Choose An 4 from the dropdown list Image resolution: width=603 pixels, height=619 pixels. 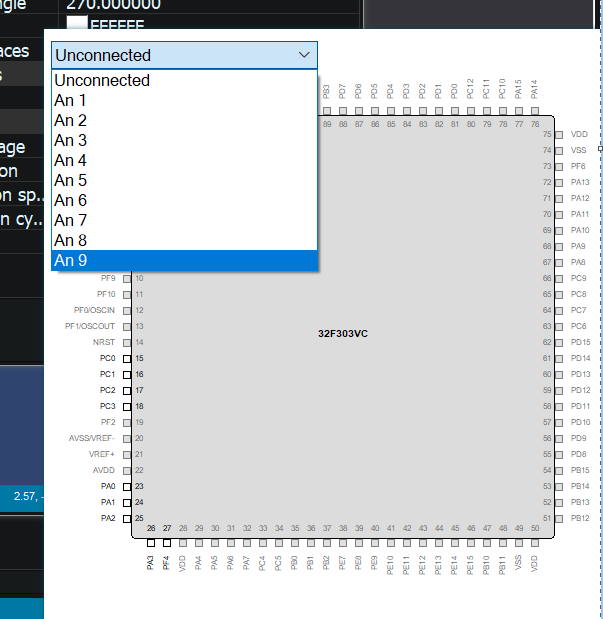point(184,160)
